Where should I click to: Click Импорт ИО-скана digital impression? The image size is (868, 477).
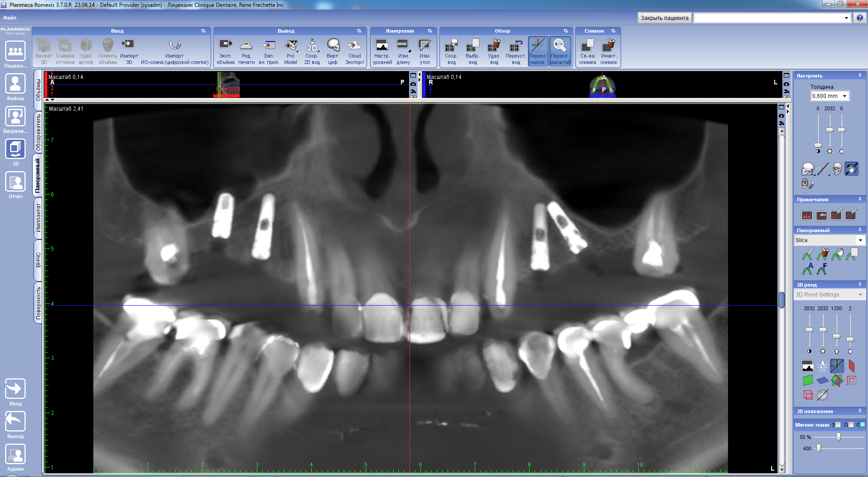tap(174, 51)
